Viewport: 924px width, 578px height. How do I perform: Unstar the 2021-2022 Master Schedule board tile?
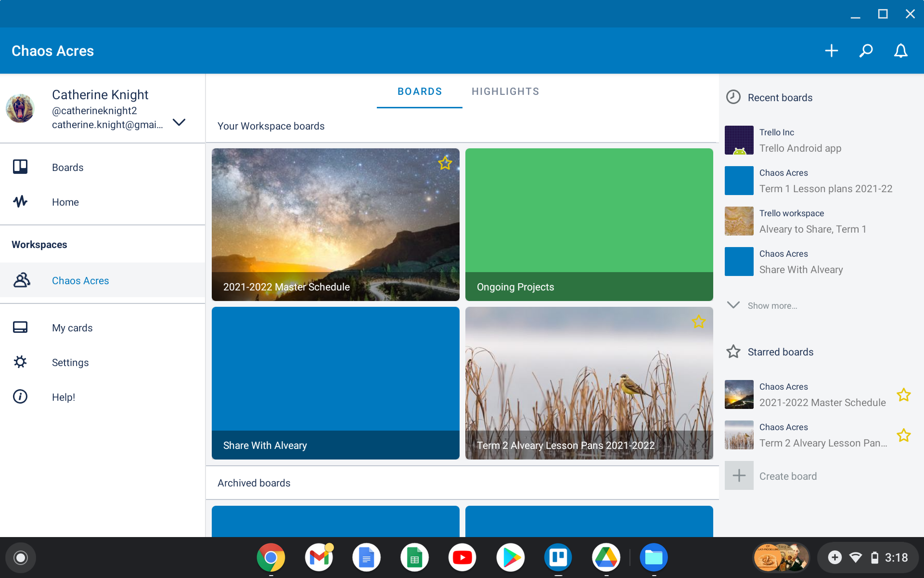(x=445, y=163)
